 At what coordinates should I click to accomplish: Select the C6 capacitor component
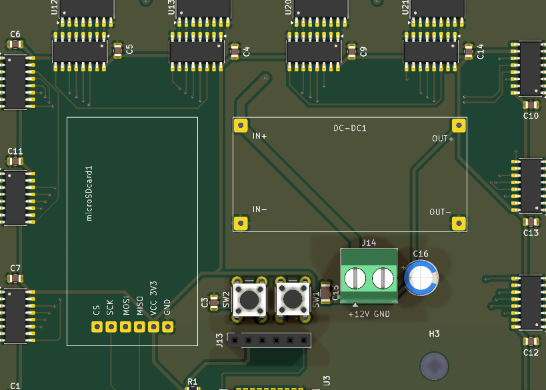15,45
